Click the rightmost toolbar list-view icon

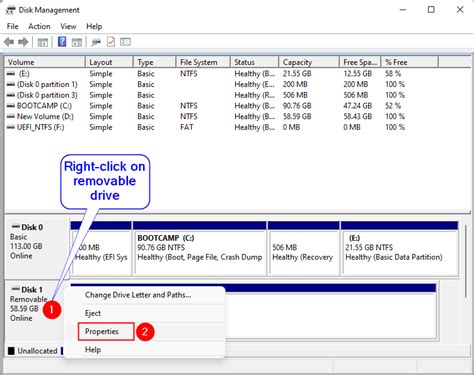coord(125,42)
